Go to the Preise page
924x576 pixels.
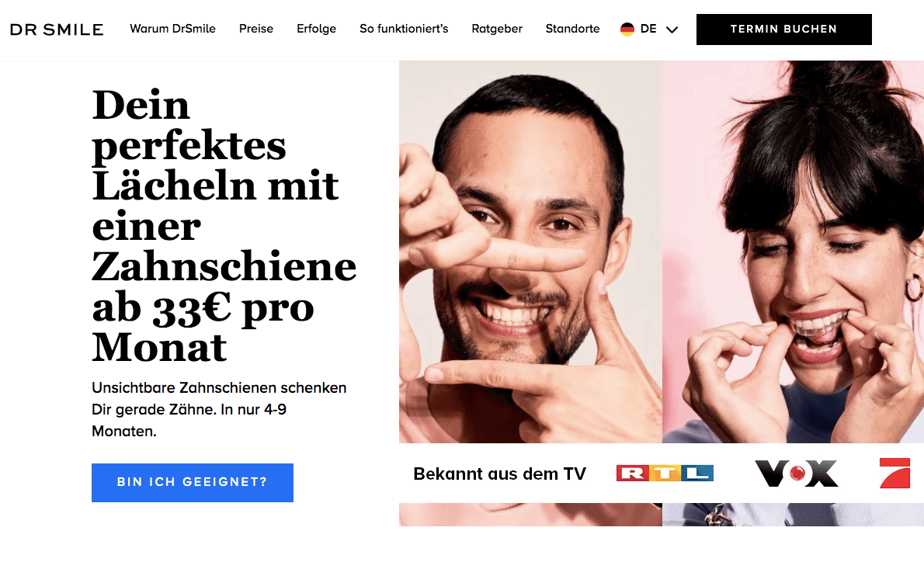click(255, 29)
